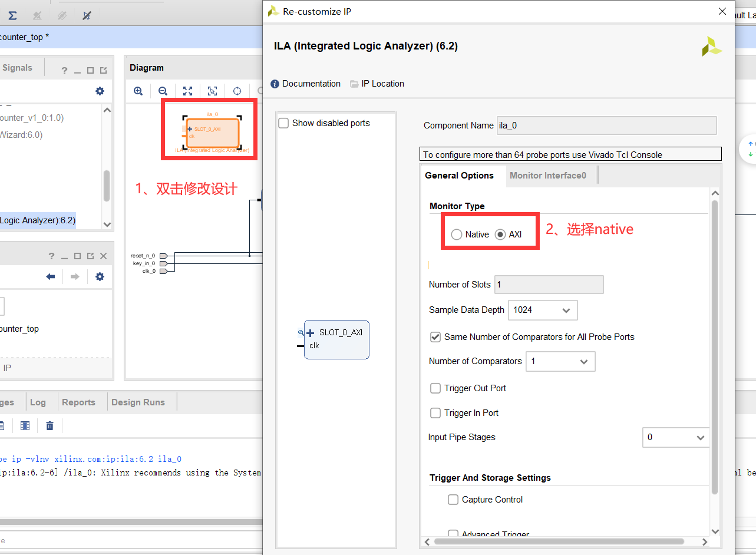Open the Signals tab
756x555 pixels.
[17, 68]
